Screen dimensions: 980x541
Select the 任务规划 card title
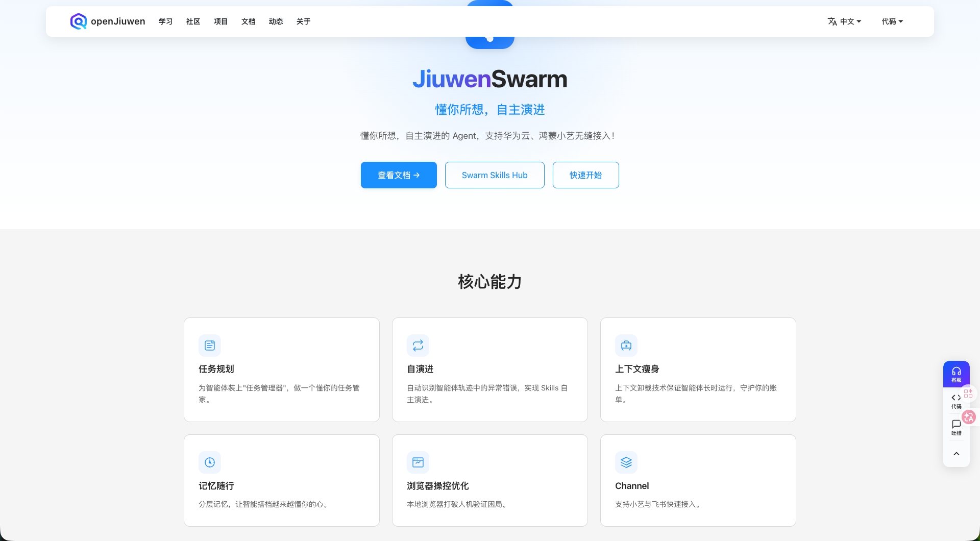(216, 369)
